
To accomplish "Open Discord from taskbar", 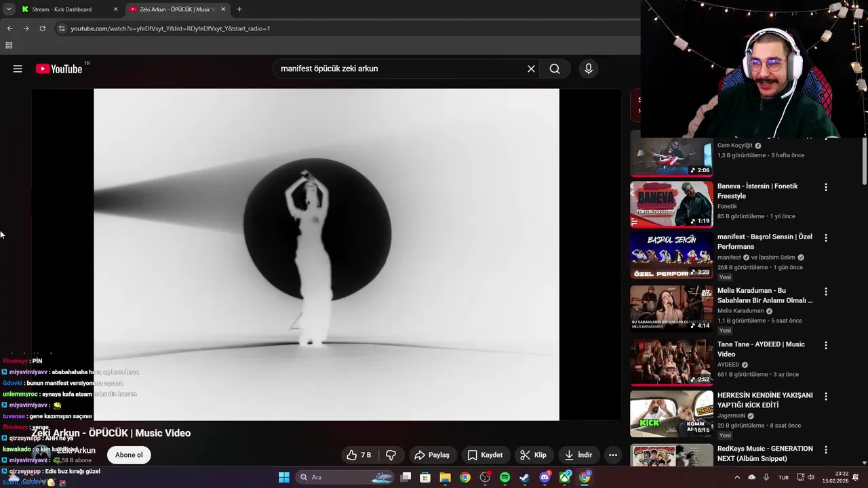I will tap(545, 477).
